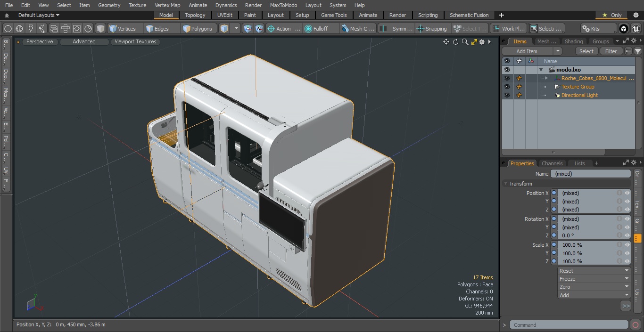Click the globe mesh tool icon
The width and height of the screenshot is (644, 332).
[x=19, y=29]
